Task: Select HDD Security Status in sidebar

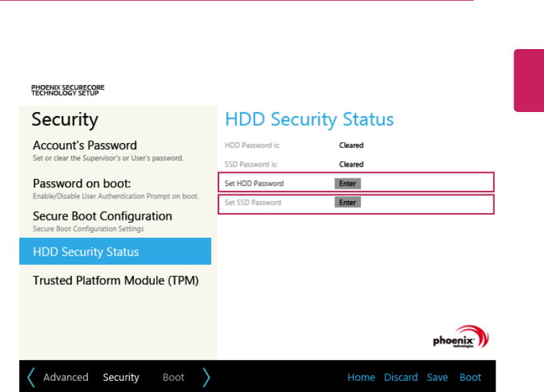Action: coord(86,252)
